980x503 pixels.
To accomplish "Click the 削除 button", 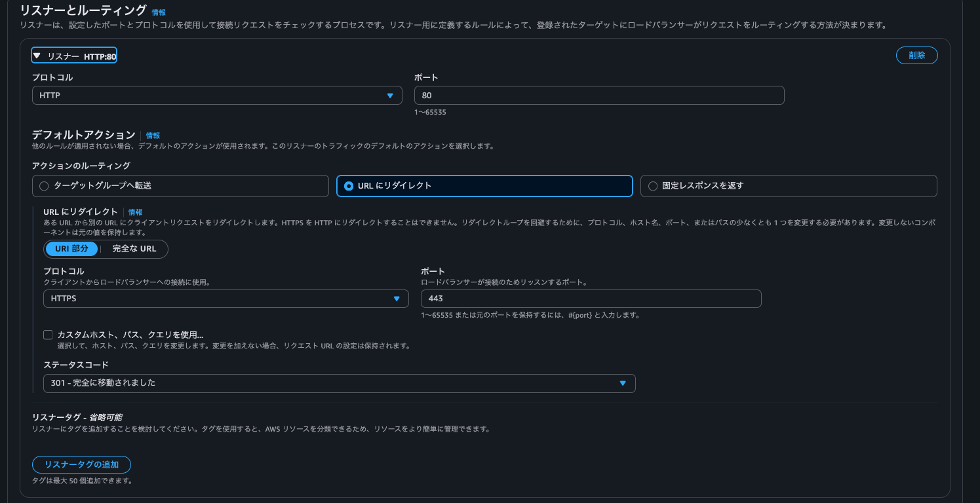I will tap(916, 55).
